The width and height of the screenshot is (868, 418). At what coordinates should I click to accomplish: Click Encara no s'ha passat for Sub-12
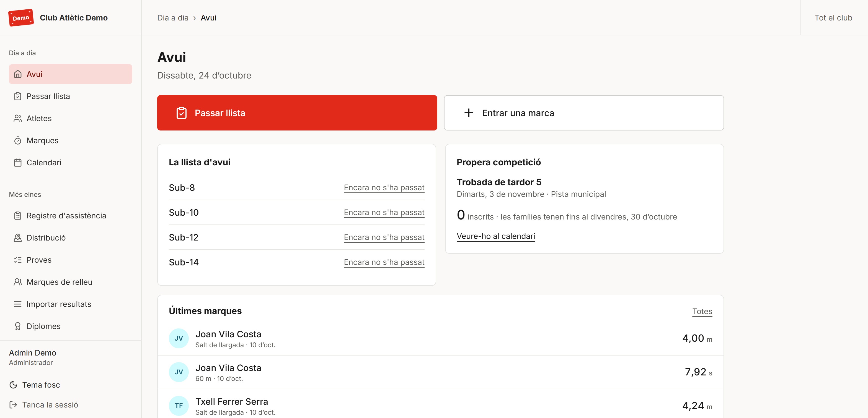[x=384, y=237]
